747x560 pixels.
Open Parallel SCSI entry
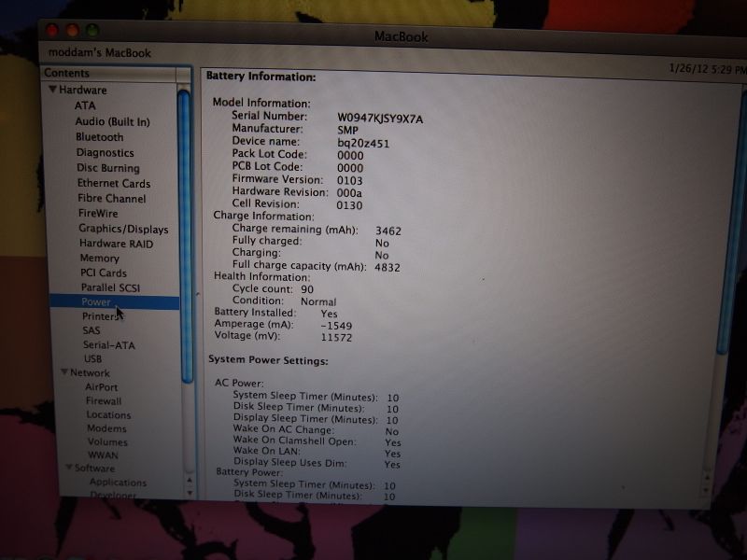[110, 287]
